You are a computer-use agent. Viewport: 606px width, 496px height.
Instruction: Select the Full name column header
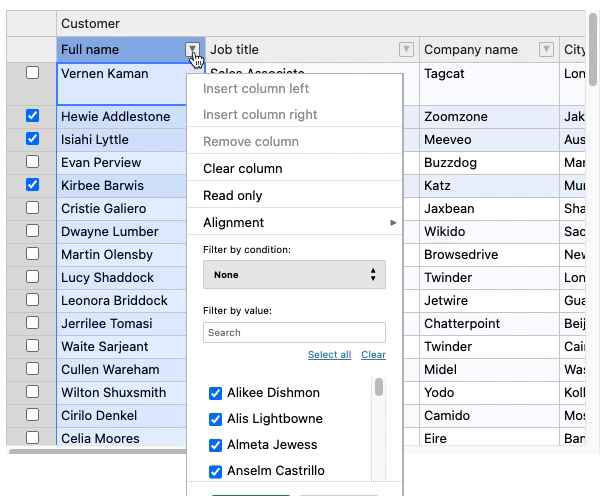tap(121, 49)
